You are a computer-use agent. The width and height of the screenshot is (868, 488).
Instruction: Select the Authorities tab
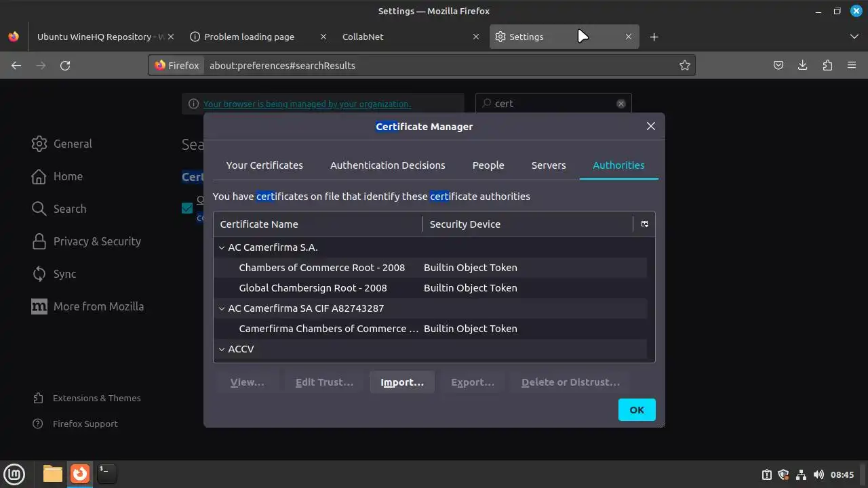tap(618, 165)
